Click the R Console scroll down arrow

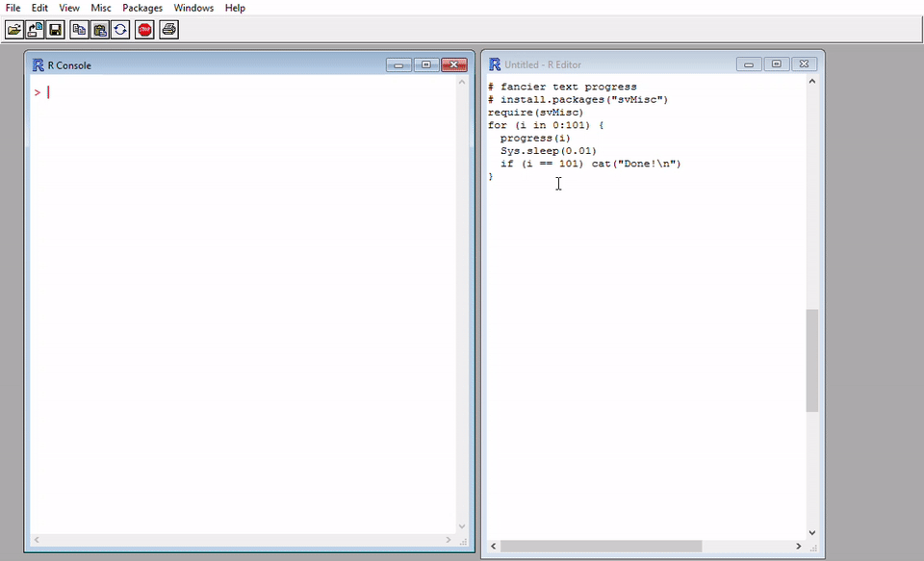[462, 526]
